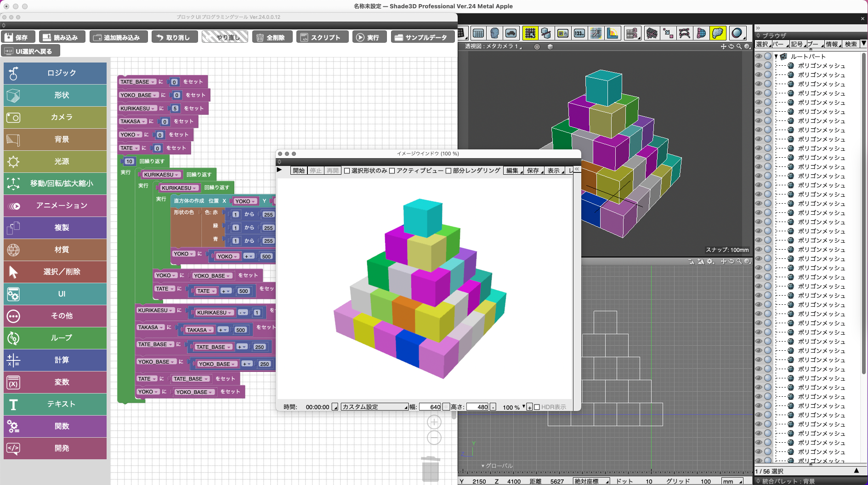Enable the 選択形状のみ checkbox
868x485 pixels.
pos(347,171)
